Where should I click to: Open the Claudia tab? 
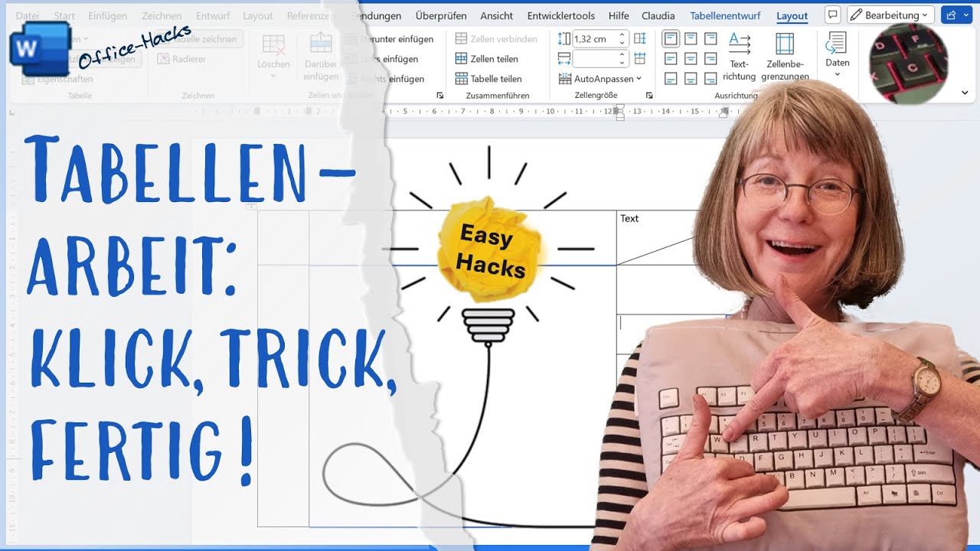tap(658, 16)
